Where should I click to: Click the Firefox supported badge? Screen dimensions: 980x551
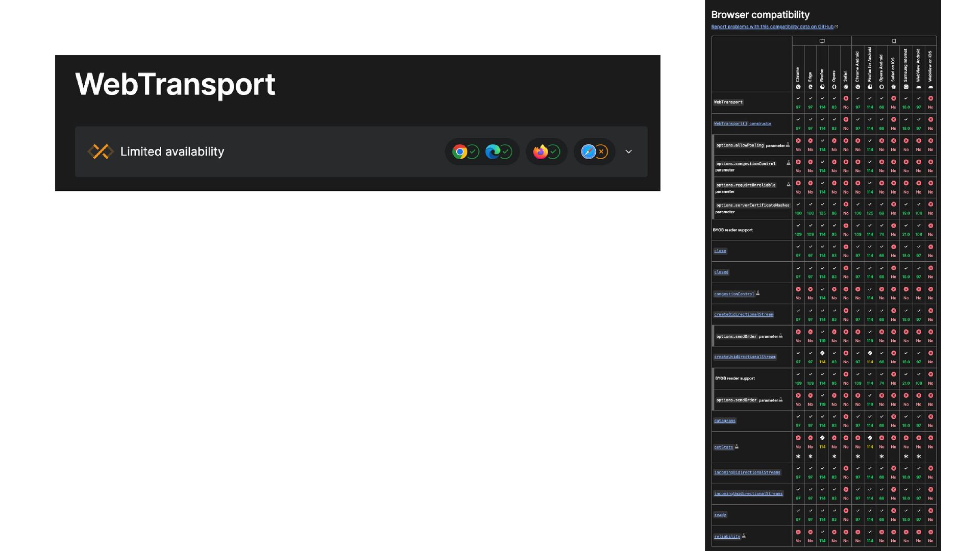coord(546,152)
